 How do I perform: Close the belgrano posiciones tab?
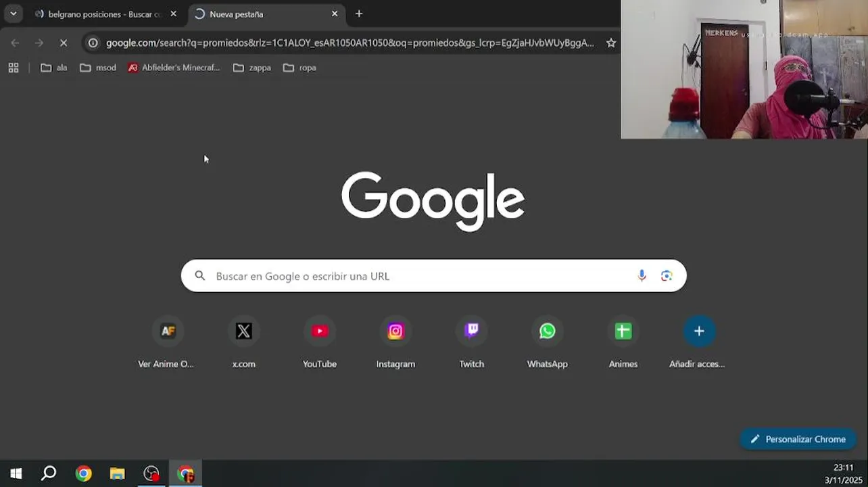(x=173, y=14)
